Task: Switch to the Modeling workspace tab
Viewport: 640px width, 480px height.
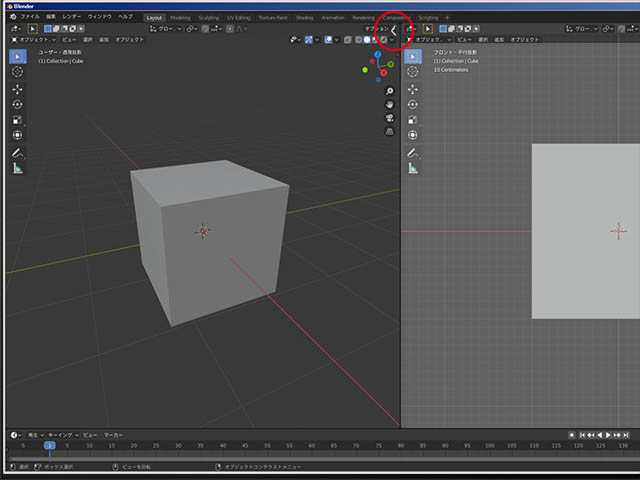Action: (x=180, y=18)
